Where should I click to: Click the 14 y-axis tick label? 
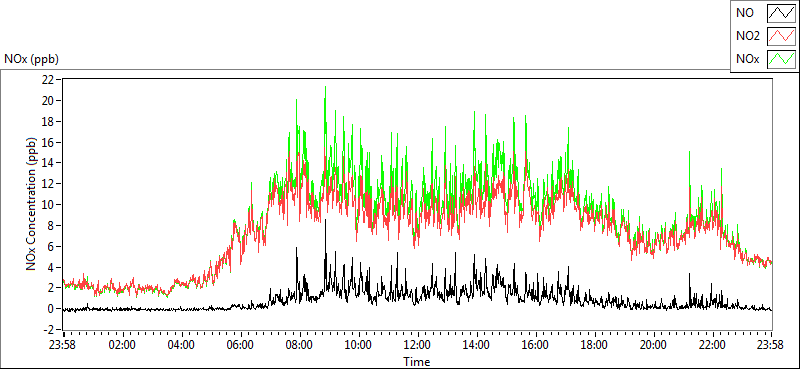point(48,163)
